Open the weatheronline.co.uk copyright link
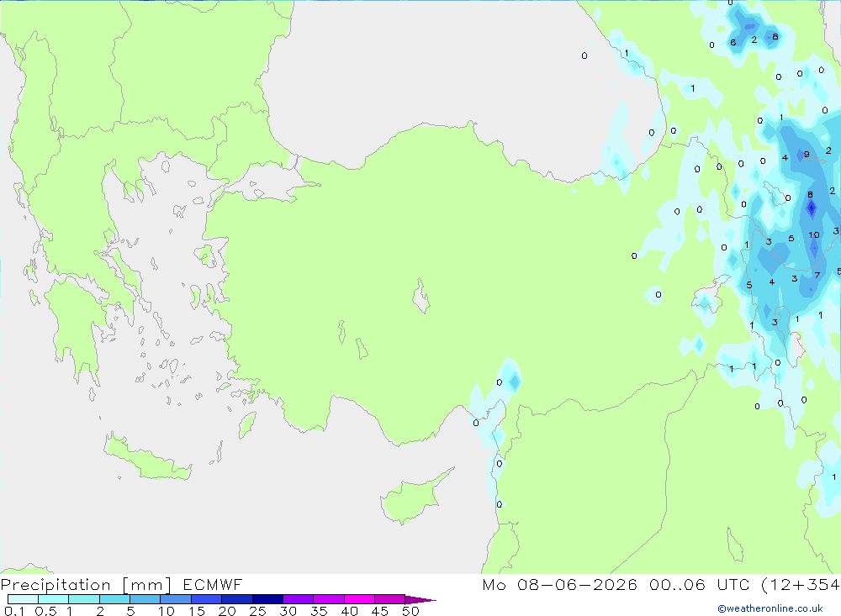Viewport: 841px width, 616px height. [770, 608]
